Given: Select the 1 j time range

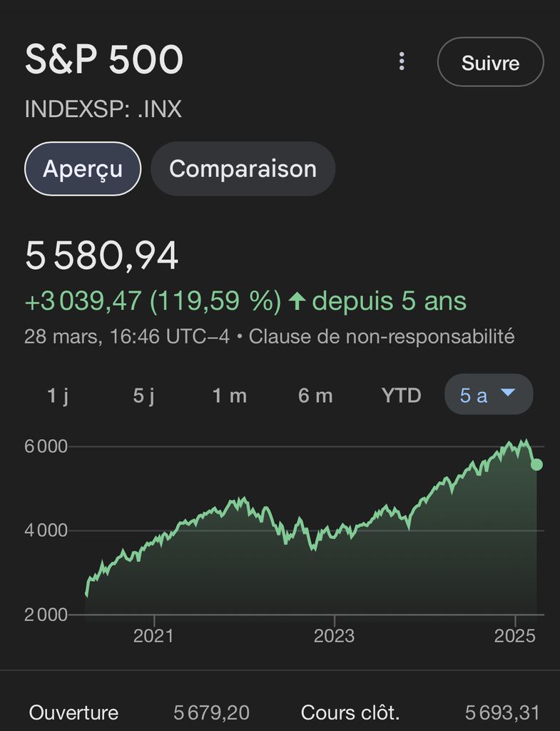Looking at the screenshot, I should pos(58,395).
